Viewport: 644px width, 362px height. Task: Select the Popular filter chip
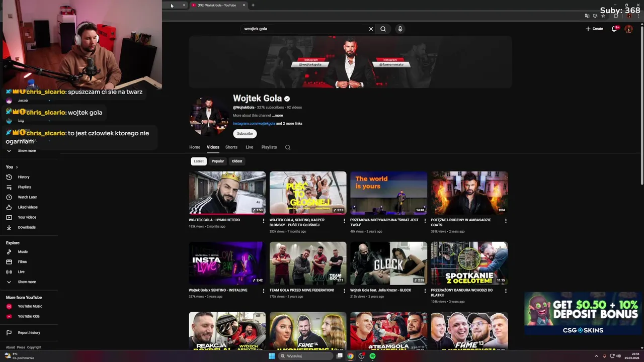(x=218, y=161)
